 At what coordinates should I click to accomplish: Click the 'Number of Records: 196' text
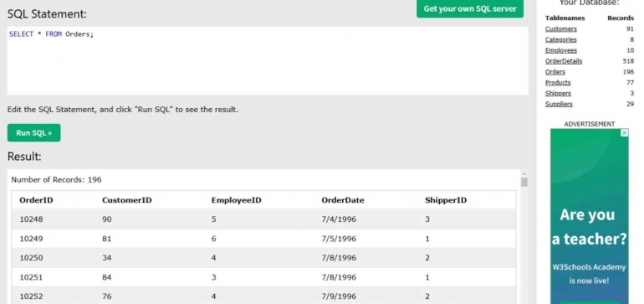[x=56, y=180]
